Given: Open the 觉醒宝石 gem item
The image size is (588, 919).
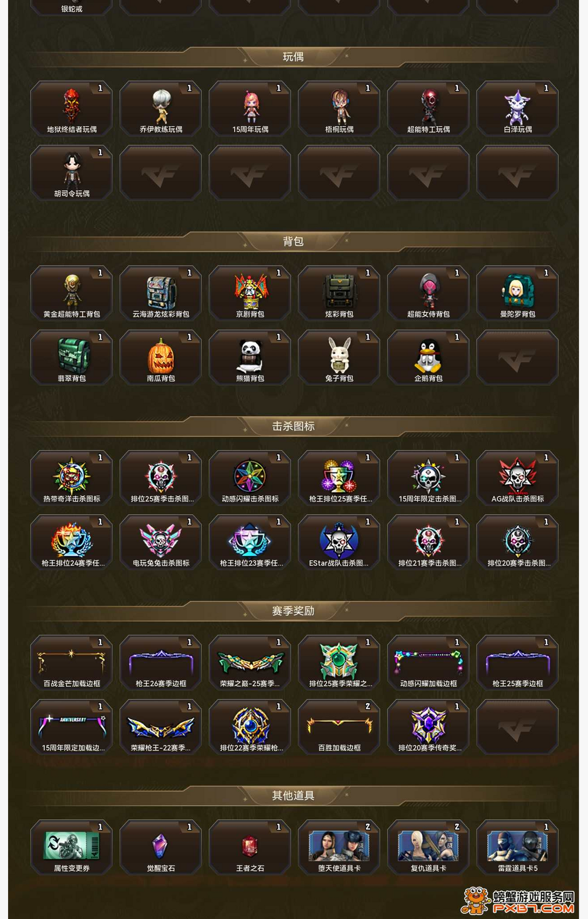Looking at the screenshot, I should pos(161,847).
